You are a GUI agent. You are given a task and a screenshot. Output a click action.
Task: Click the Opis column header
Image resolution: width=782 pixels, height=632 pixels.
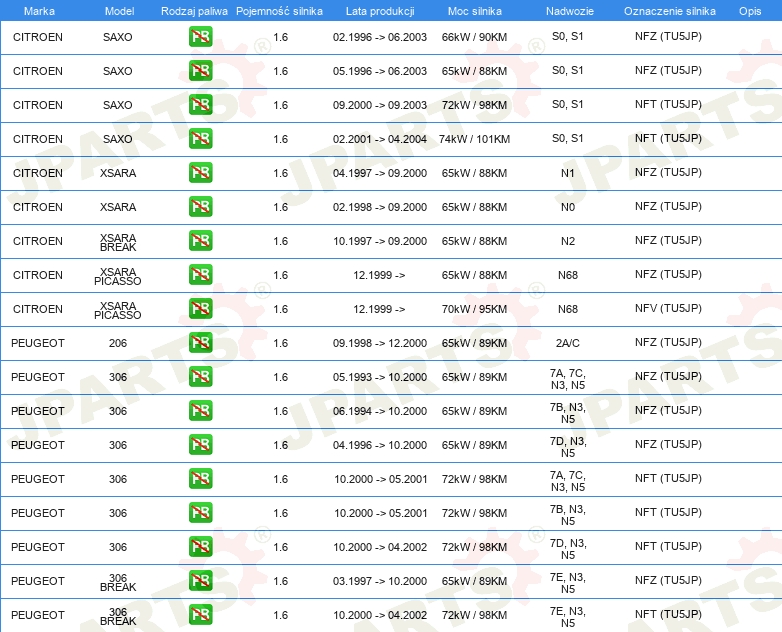coord(750,11)
